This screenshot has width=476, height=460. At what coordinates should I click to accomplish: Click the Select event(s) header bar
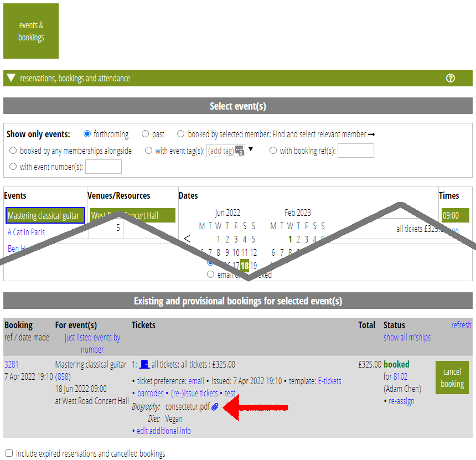pyautogui.click(x=238, y=106)
